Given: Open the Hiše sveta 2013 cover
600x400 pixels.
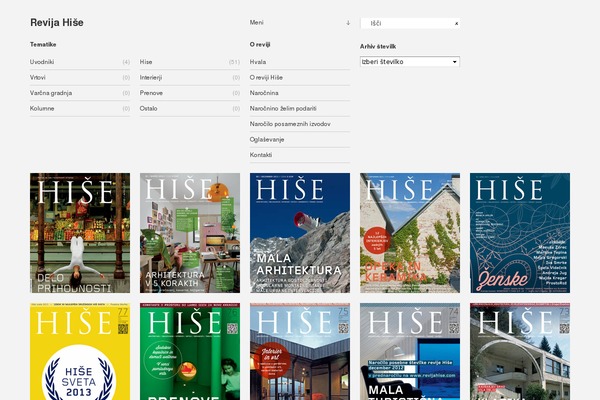Looking at the screenshot, I should 80,351.
